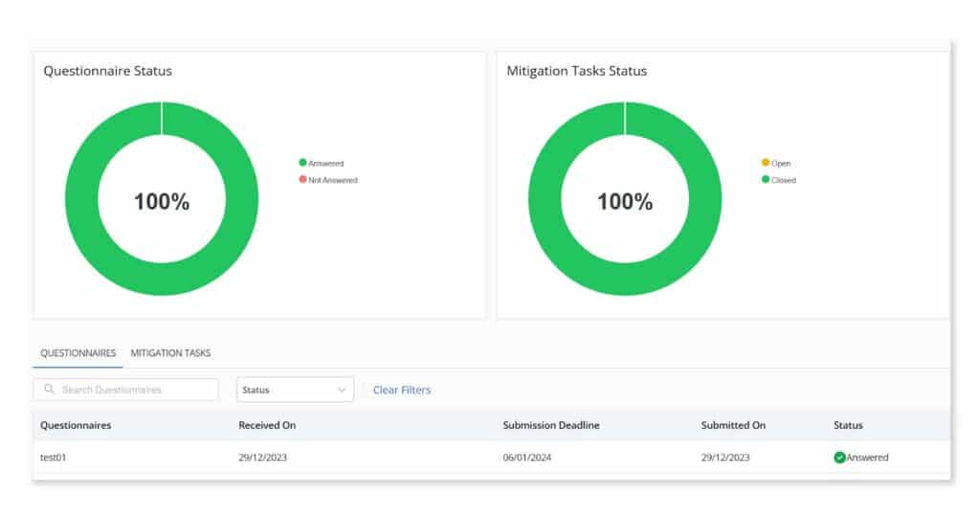980x519 pixels.
Task: Sort by Submission Deadline column header
Action: pos(551,425)
